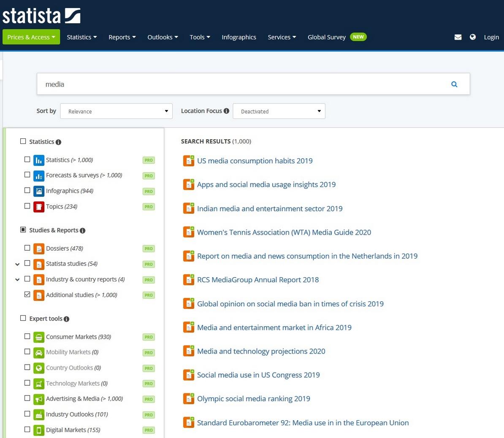Open the Sort by Relevance dropdown

117,111
